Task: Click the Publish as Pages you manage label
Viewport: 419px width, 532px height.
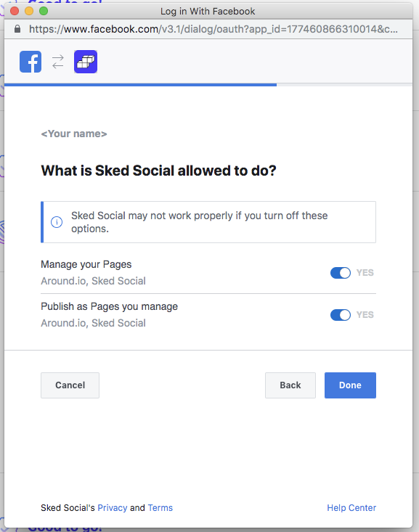Action: tap(110, 306)
